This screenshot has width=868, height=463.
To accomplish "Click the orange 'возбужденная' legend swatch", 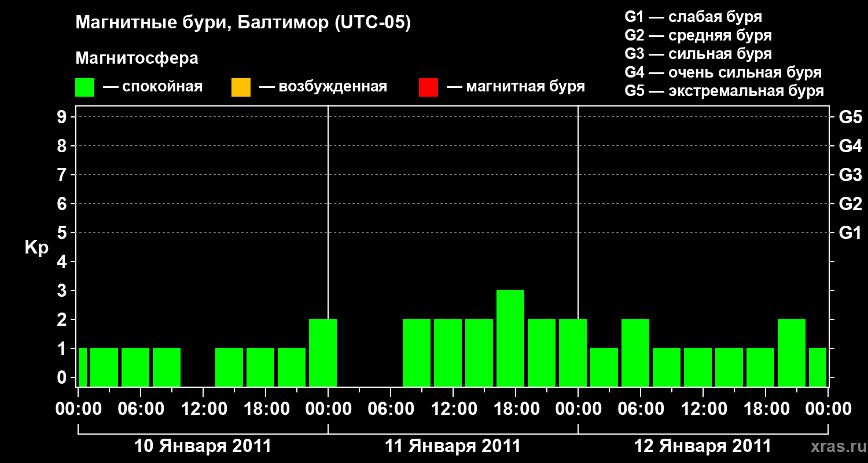I will pos(241,87).
